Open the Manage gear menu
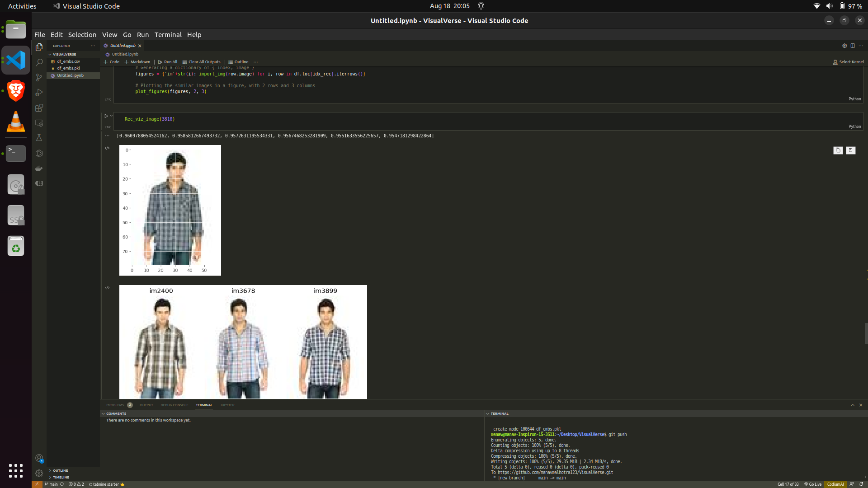This screenshot has width=868, height=488. click(x=39, y=474)
